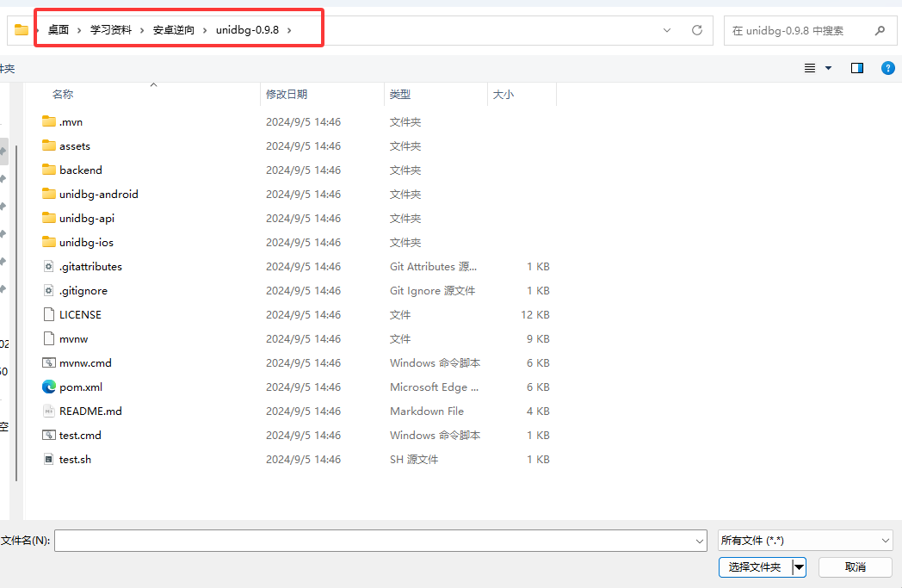Click the test.cmd script icon
The width and height of the screenshot is (902, 588).
(x=49, y=436)
